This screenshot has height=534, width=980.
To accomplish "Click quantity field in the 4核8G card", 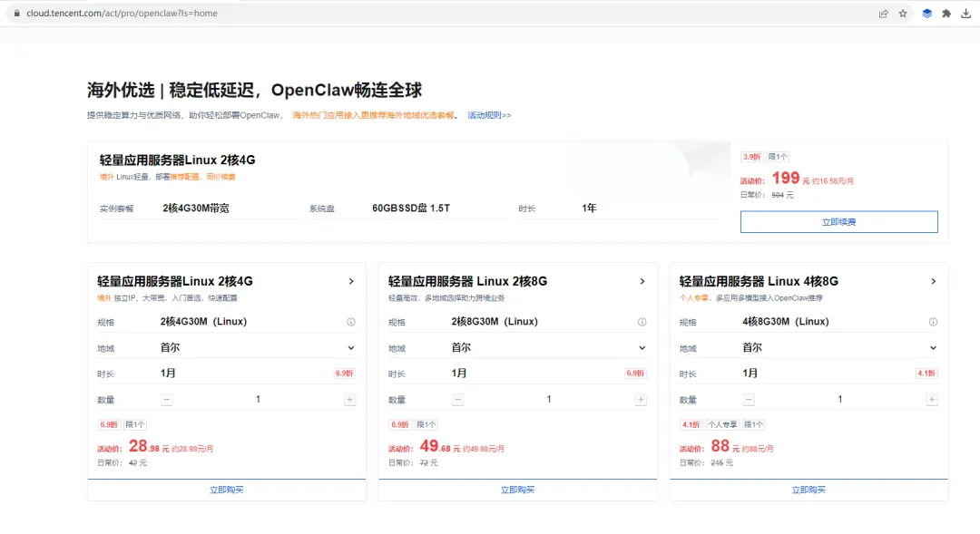I will (x=840, y=400).
